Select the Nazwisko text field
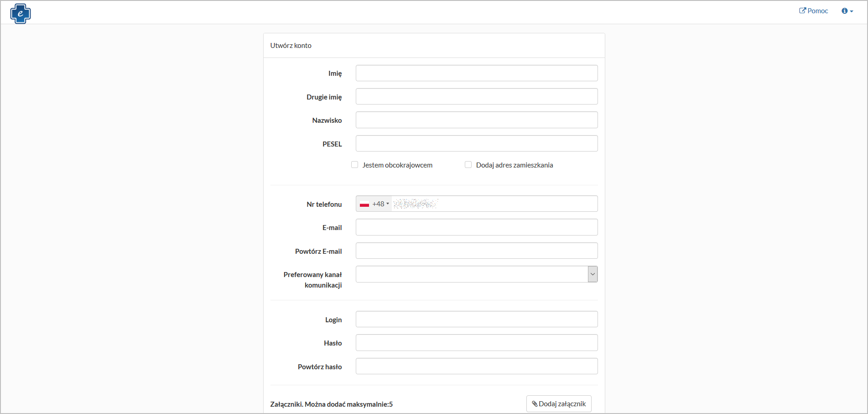Image resolution: width=868 pixels, height=414 pixels. 476,120
